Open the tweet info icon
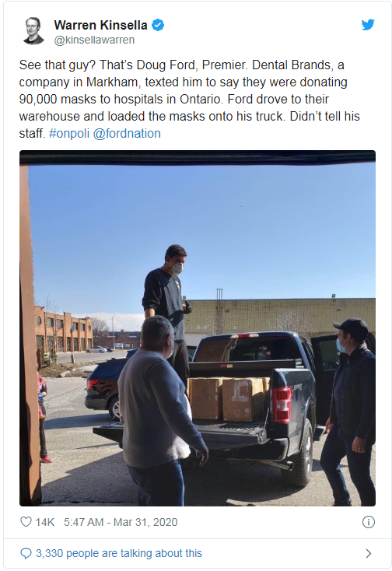The image size is (392, 571). point(369,522)
